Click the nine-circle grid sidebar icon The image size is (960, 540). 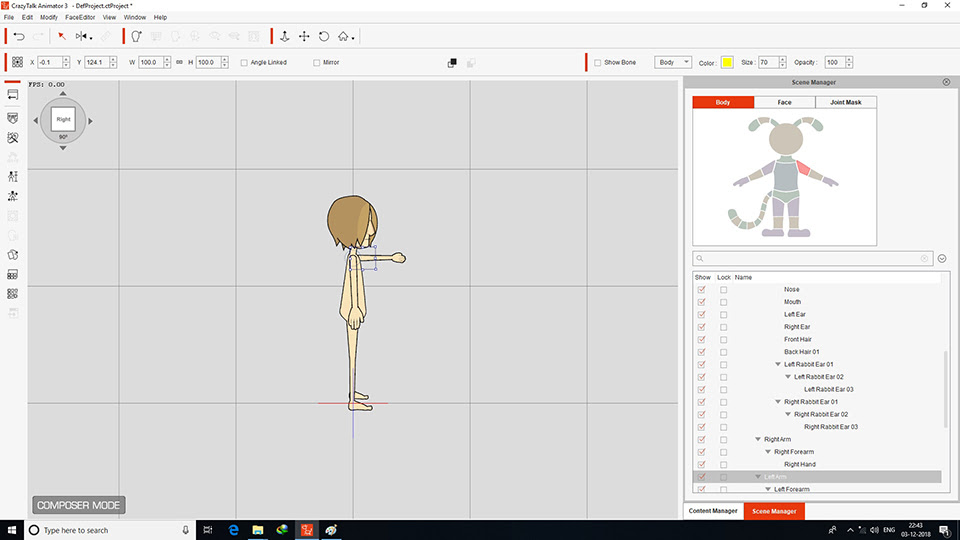(x=13, y=294)
